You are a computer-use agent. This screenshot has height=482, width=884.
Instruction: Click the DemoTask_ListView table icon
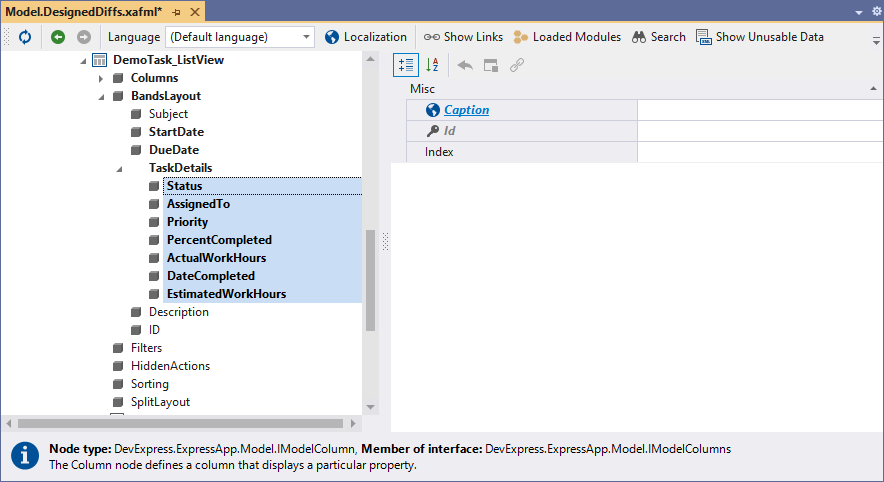[x=99, y=60]
